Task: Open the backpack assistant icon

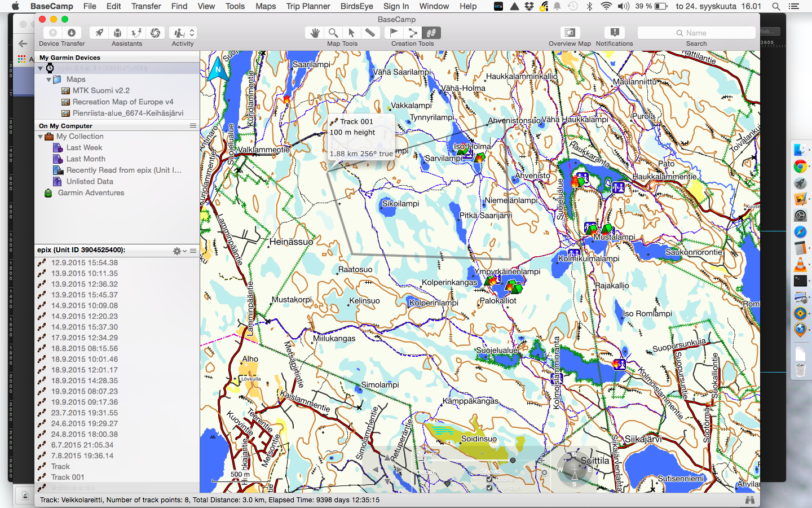Action: pyautogui.click(x=118, y=33)
